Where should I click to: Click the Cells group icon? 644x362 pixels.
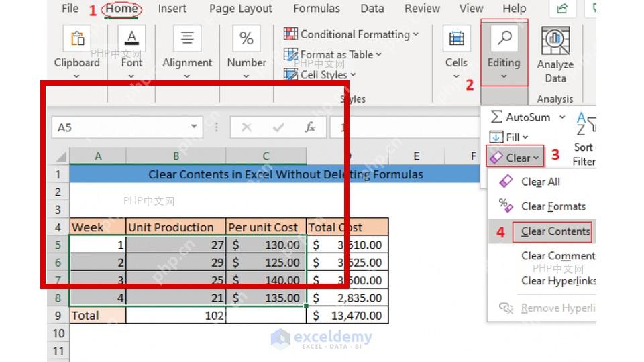point(456,39)
